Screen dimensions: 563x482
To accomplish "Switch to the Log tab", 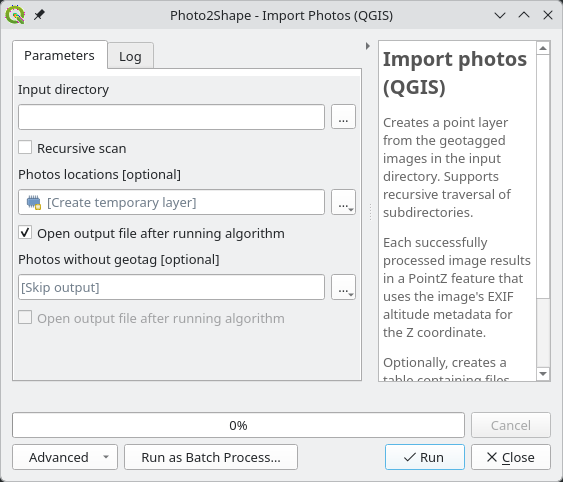I will (x=130, y=56).
